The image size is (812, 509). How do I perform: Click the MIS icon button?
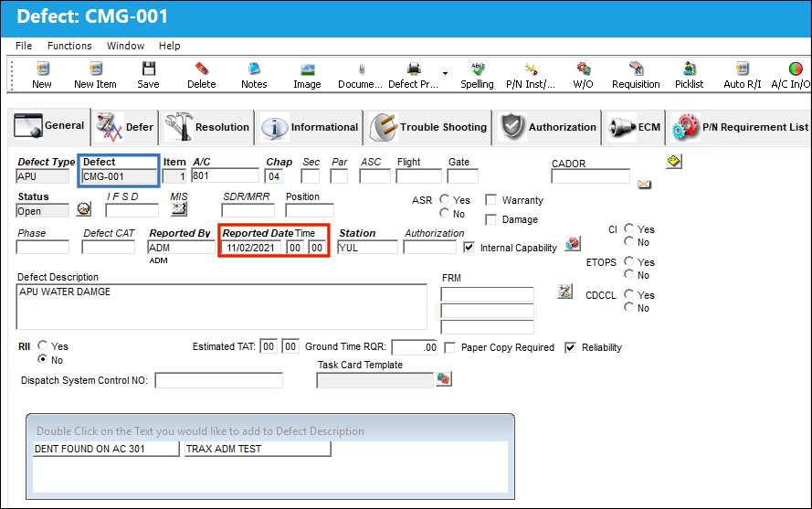pyautogui.click(x=179, y=208)
